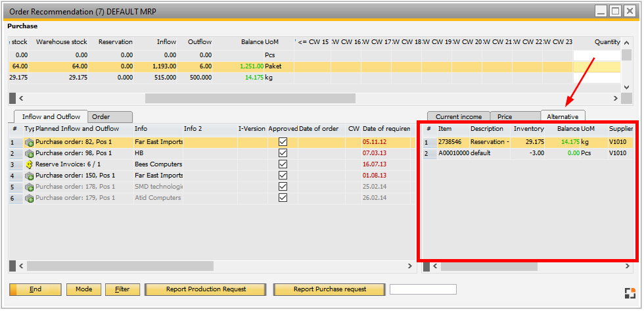This screenshot has height=311, width=644.
Task: Maximize the Order Recommendation window
Action: [x=615, y=11]
